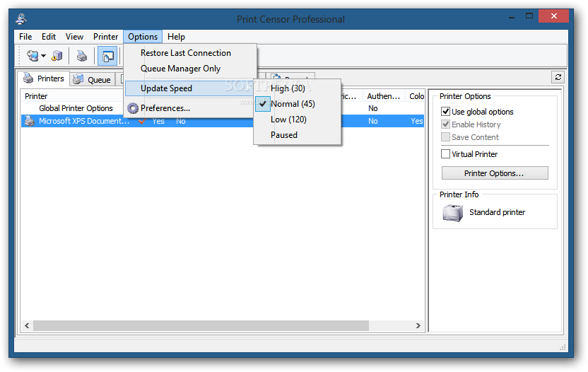Screen dimensions: 588x372
Task: Click the Authen... column header
Action: pos(383,96)
